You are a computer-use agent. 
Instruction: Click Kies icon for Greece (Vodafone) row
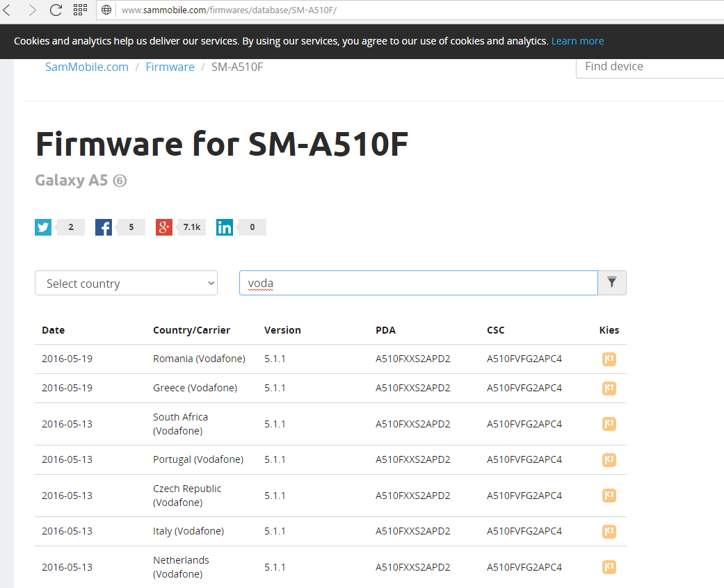(x=609, y=388)
